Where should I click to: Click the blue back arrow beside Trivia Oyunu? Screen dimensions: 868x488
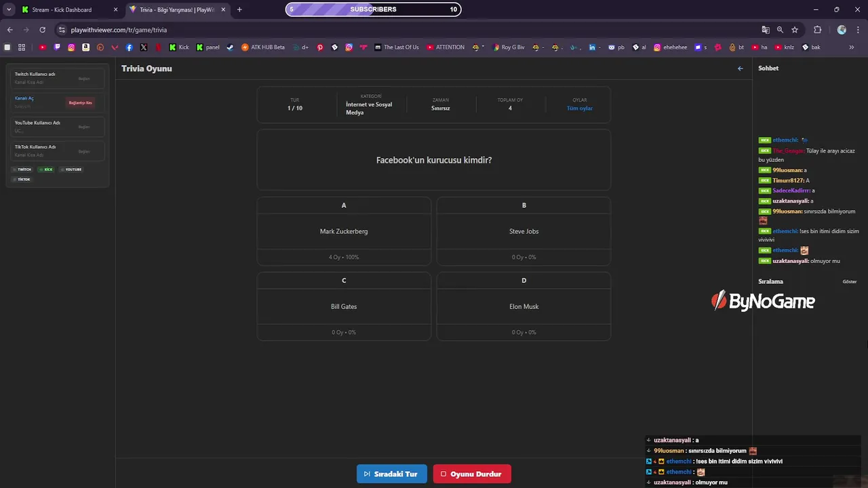[x=740, y=68]
